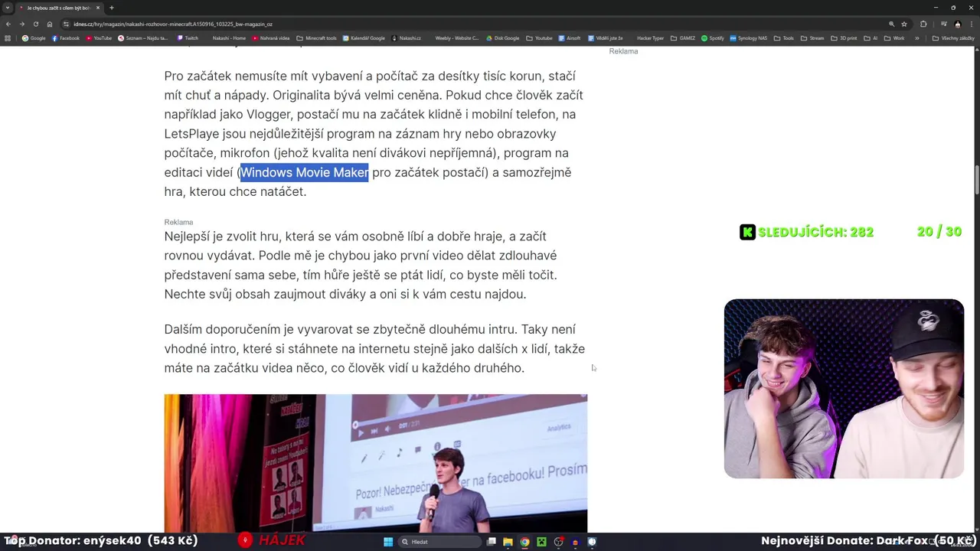Open a new browser tab
The image size is (980, 551).
(x=111, y=8)
